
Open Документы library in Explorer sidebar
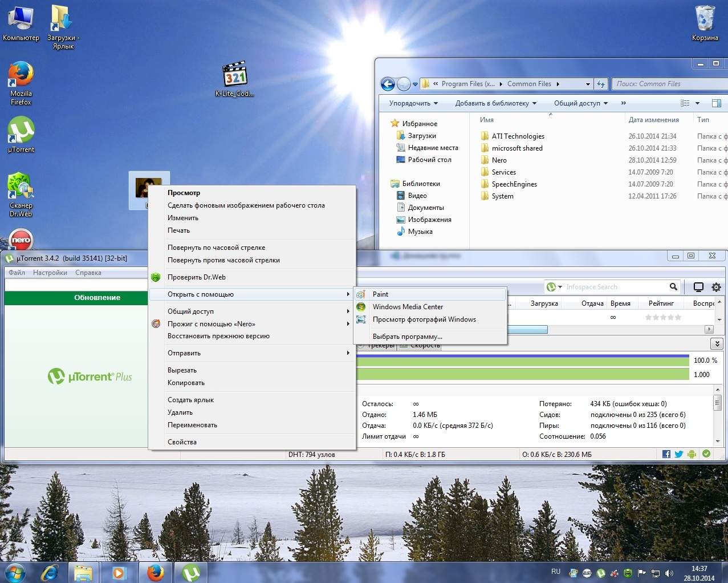(x=420, y=208)
